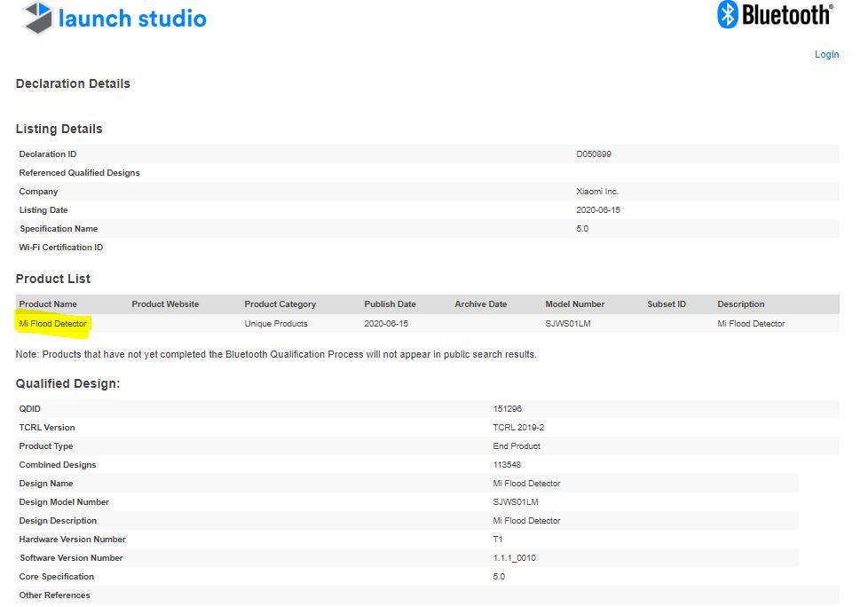Click the Description column header

click(x=740, y=304)
